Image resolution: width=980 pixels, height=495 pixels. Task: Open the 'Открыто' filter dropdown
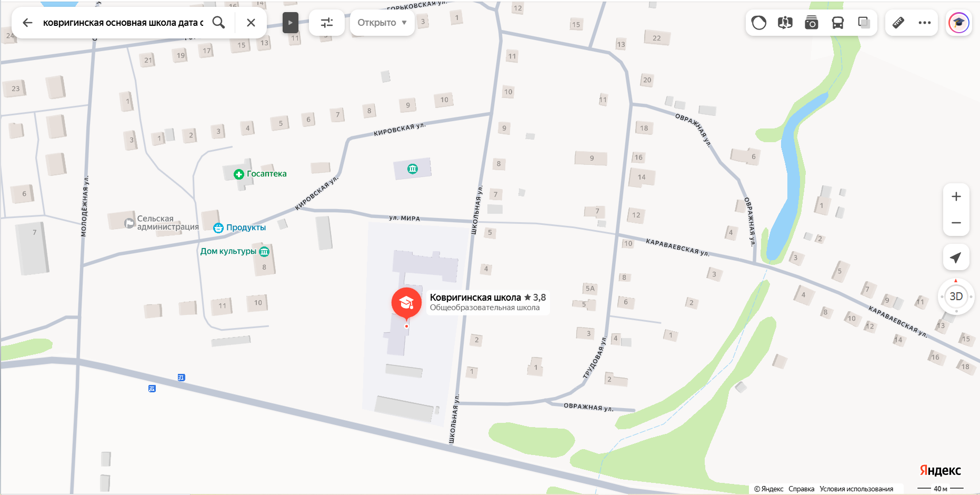point(382,23)
